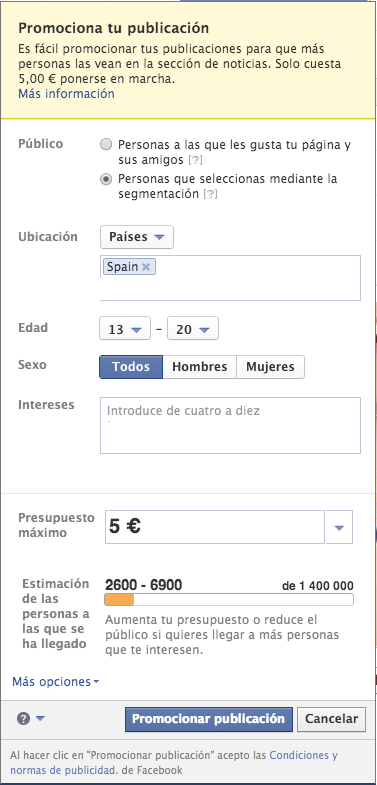This screenshot has width=377, height=785.
Task: Open the Más información link
Action: tap(66, 94)
